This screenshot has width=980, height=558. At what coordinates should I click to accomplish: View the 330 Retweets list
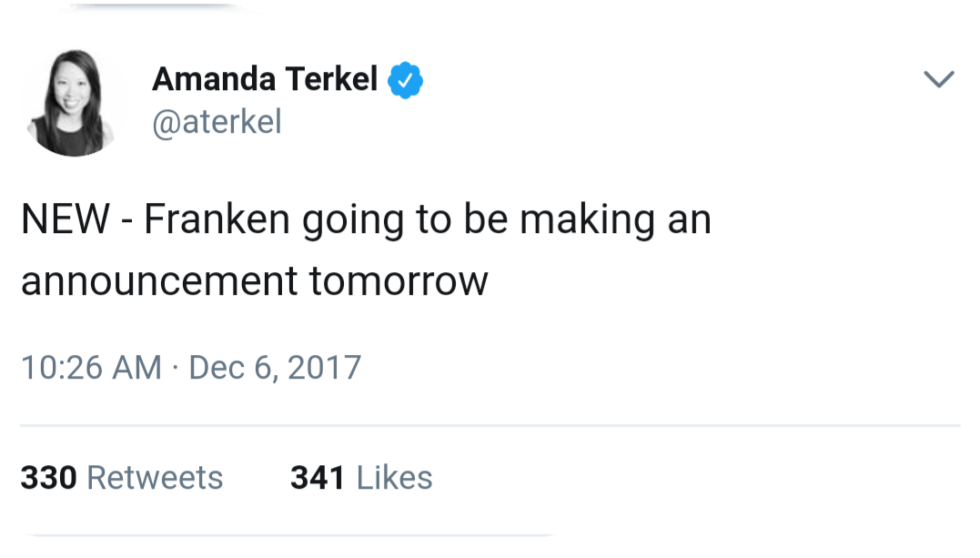tap(121, 478)
